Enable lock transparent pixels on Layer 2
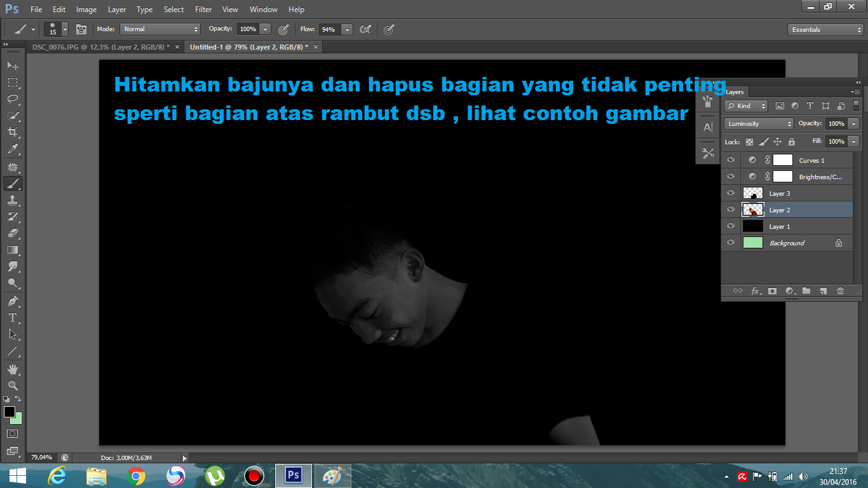Viewport: 868px width, 488px height. click(x=750, y=141)
